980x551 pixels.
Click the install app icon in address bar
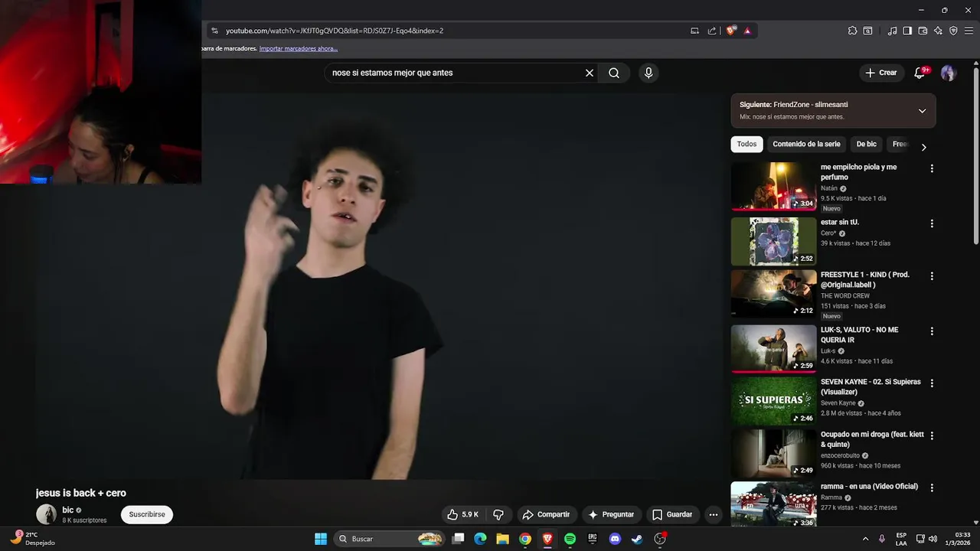(694, 31)
